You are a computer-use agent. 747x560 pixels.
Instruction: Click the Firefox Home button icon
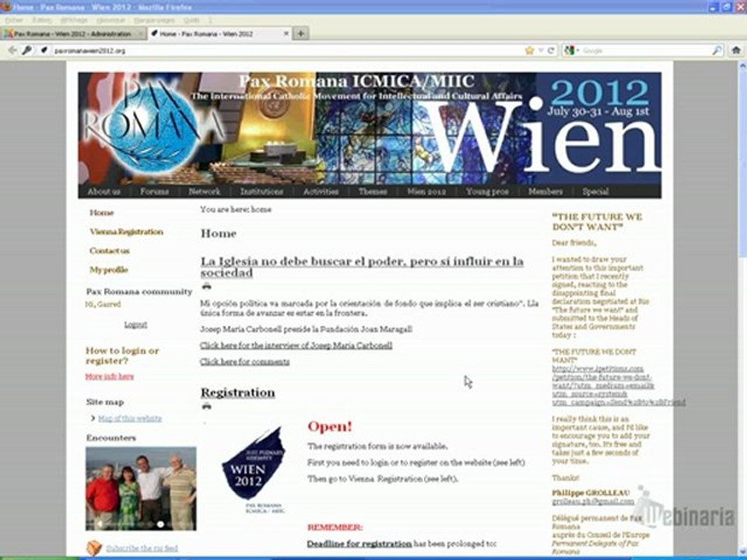[x=735, y=50]
